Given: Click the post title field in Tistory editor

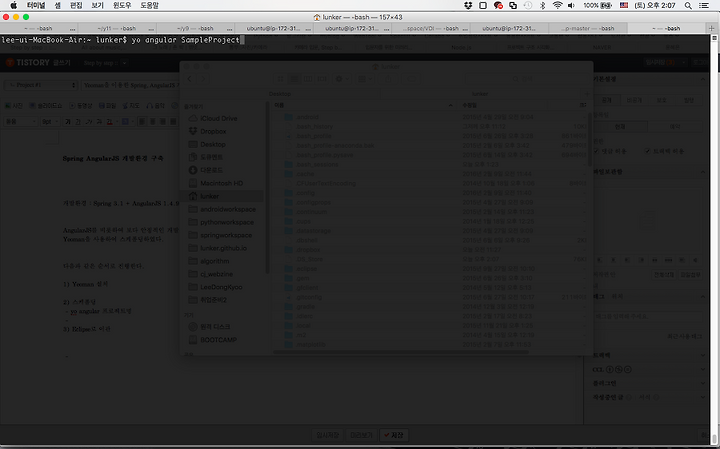Looking at the screenshot, I should click(x=130, y=85).
